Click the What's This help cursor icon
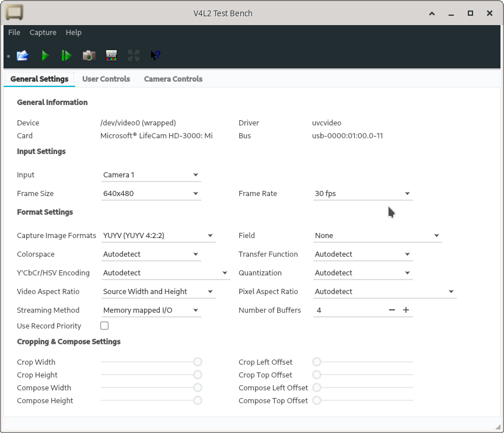This screenshot has width=504, height=433. [x=155, y=55]
